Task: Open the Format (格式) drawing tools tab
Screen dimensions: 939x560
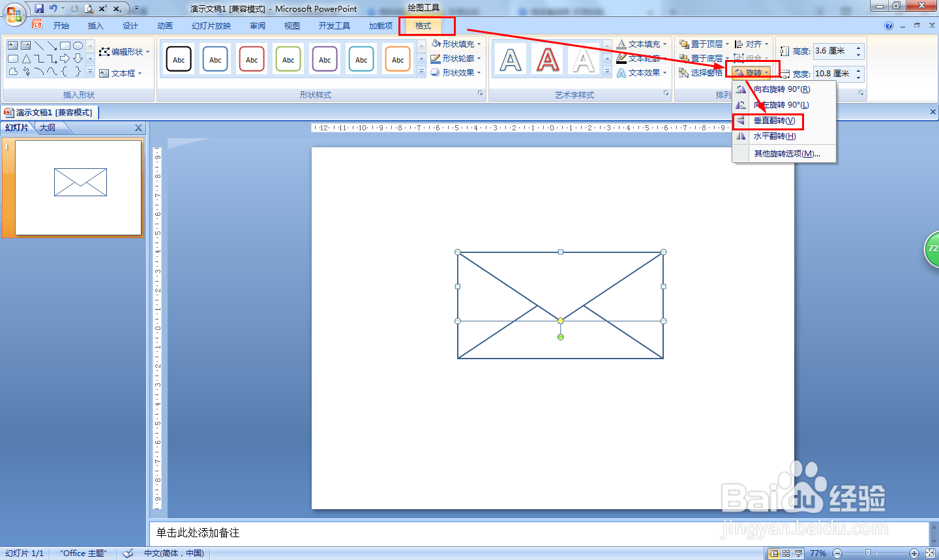Action: (x=423, y=25)
